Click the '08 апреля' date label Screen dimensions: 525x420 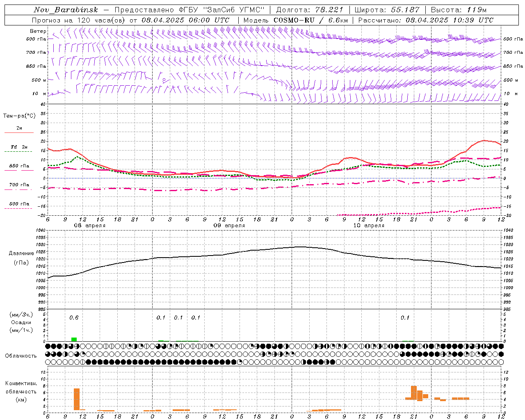89,226
